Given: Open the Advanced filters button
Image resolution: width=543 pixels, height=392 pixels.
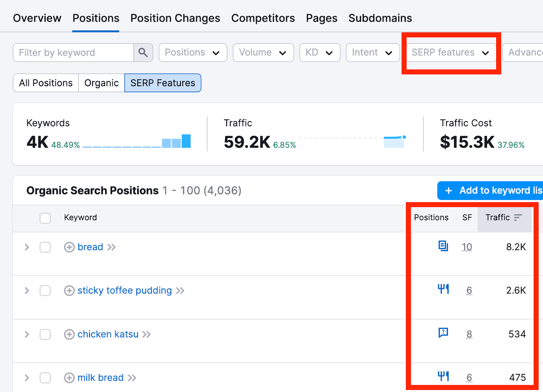Looking at the screenshot, I should (x=523, y=53).
